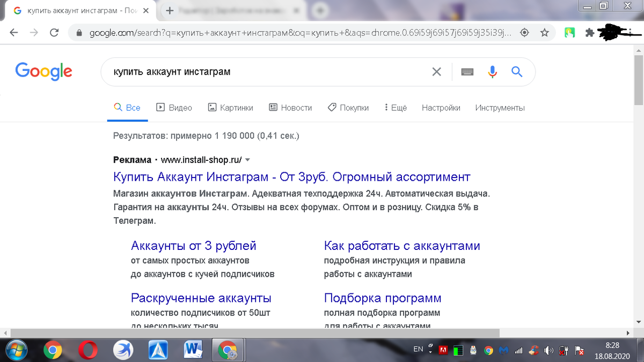644x362 pixels.
Task: Open 'Инструменты' search tools
Action: pos(500,107)
